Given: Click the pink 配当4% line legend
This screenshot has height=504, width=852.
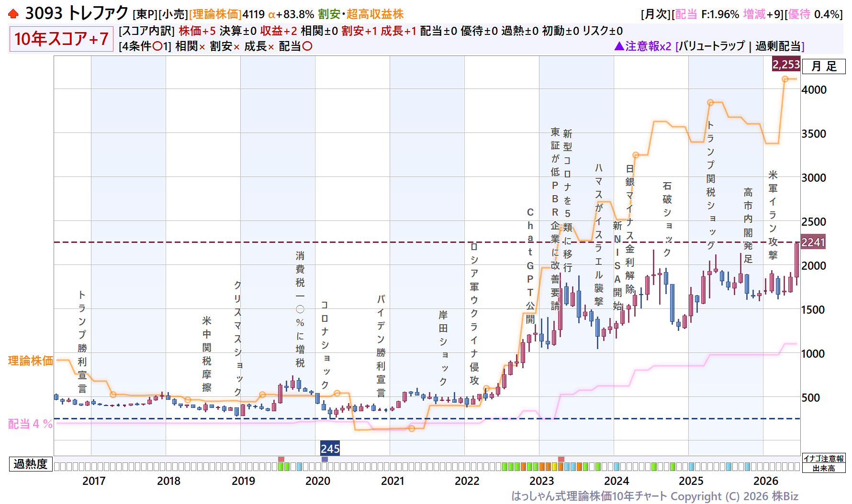Looking at the screenshot, I should click(30, 424).
